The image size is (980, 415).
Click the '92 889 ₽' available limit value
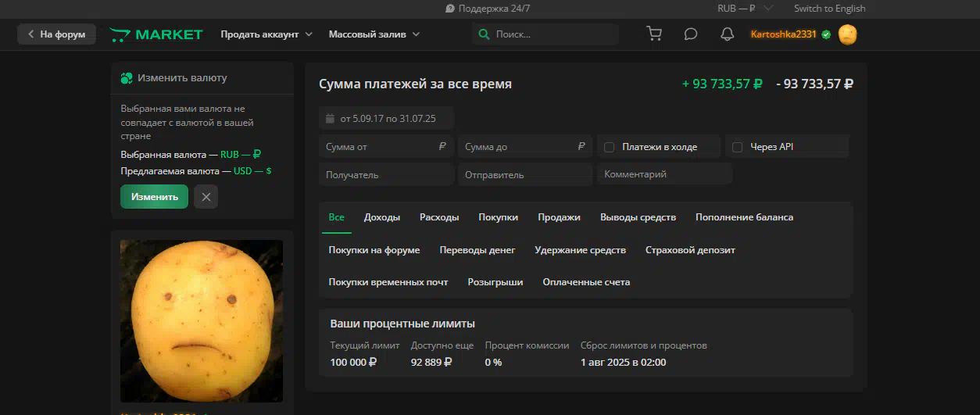[431, 363]
